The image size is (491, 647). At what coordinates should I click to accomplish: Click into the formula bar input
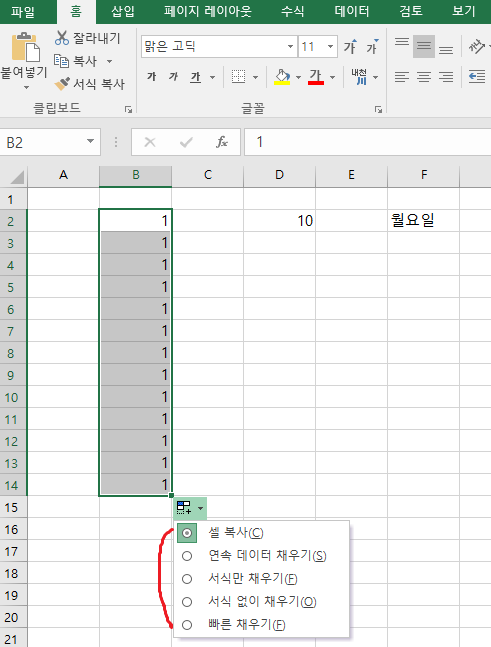[367, 142]
